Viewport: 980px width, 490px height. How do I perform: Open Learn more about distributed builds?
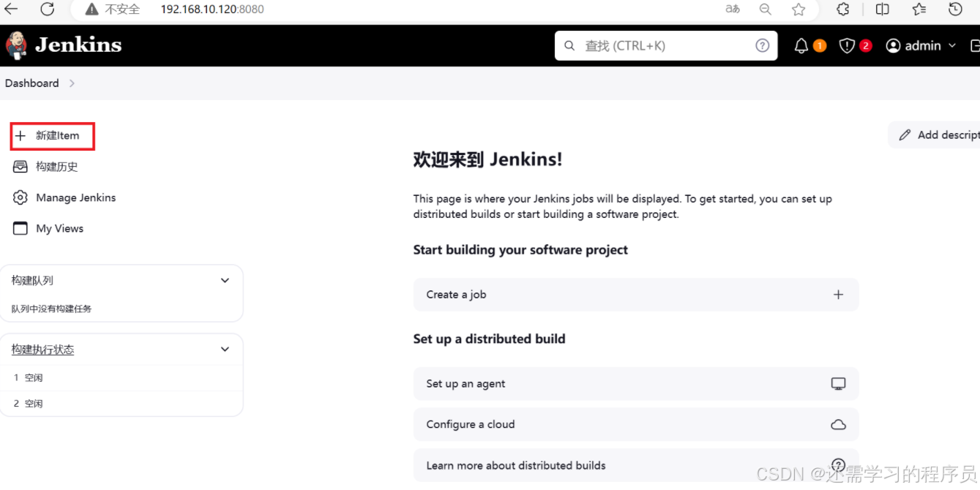coord(635,465)
